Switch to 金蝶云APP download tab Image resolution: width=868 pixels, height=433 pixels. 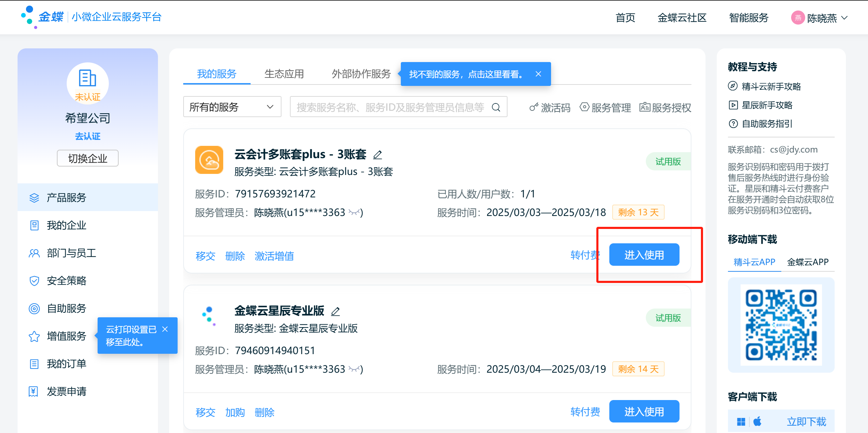coord(808,262)
